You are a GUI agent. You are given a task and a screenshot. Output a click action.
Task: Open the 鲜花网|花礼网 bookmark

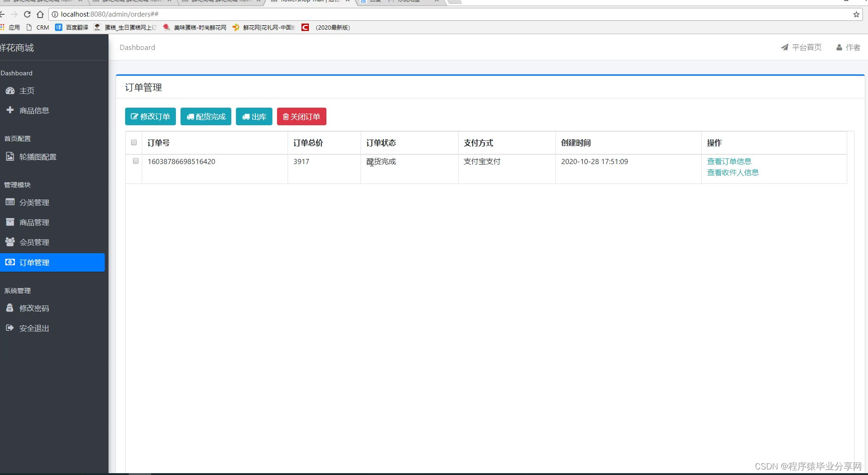[264, 27]
